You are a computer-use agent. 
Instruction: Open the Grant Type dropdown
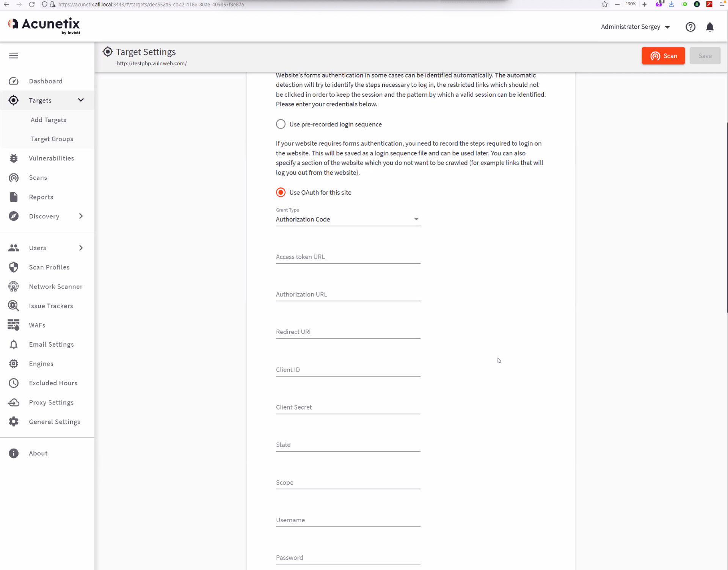click(348, 219)
